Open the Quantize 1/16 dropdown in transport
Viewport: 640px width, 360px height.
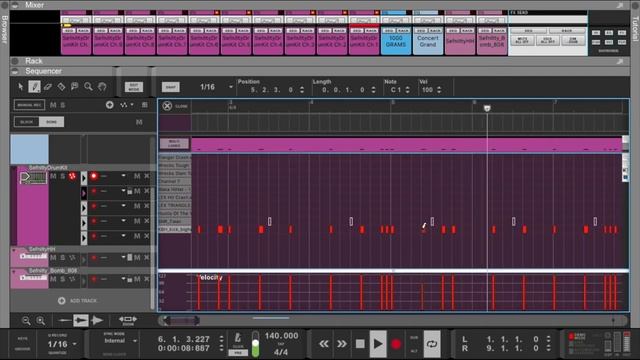click(x=74, y=344)
